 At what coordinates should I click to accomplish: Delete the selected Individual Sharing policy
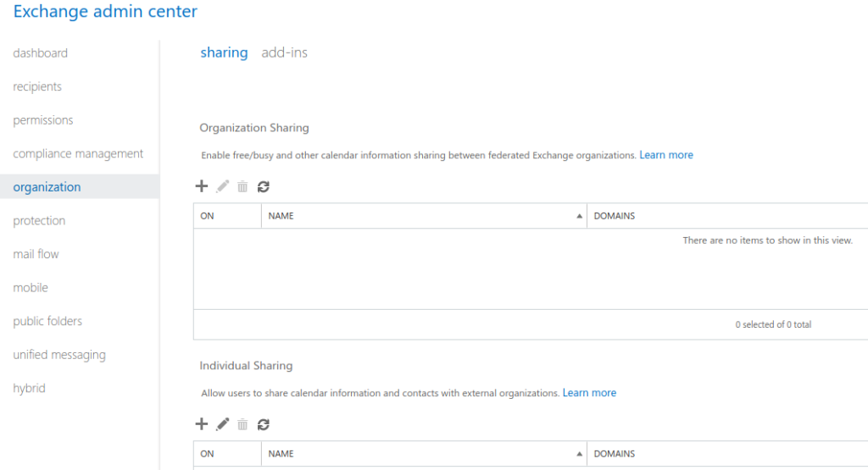pos(242,424)
